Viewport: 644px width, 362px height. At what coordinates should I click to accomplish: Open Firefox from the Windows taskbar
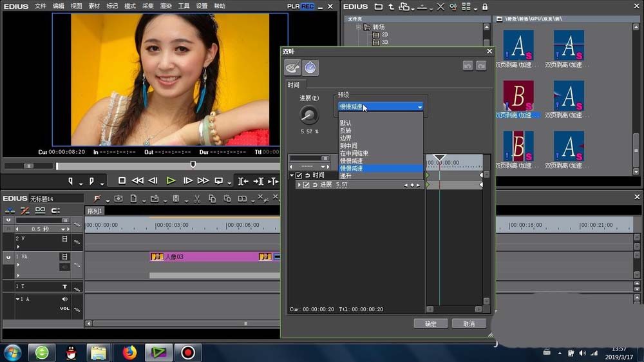tap(130, 352)
